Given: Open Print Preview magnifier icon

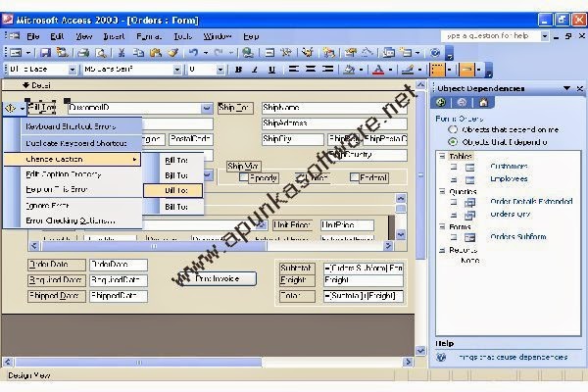Looking at the screenshot, I should pyautogui.click(x=101, y=53).
